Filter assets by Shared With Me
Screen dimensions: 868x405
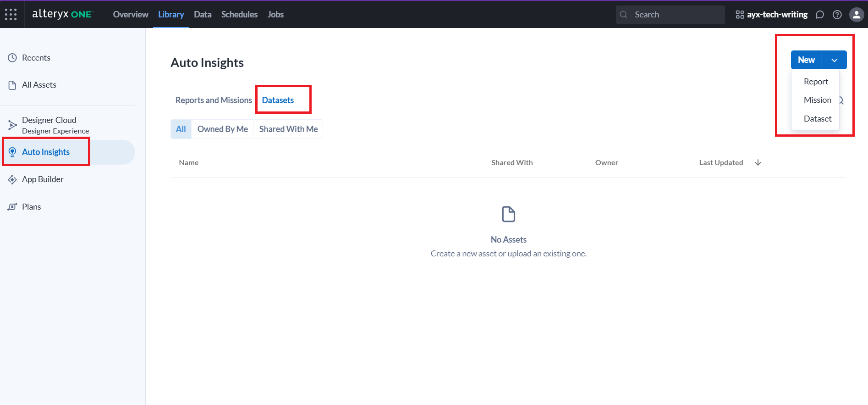(288, 129)
